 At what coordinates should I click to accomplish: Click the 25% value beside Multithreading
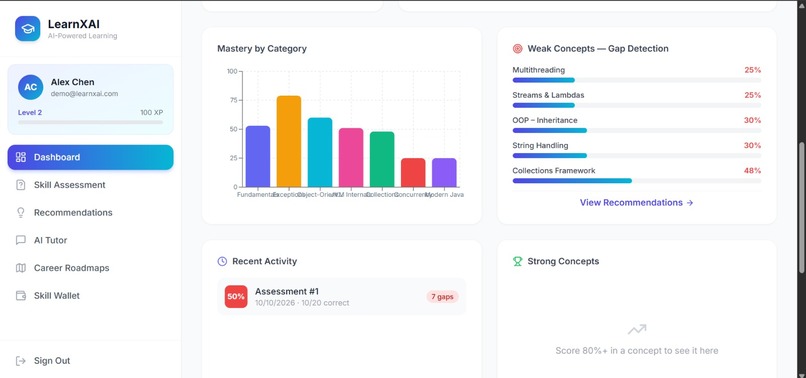pos(753,70)
